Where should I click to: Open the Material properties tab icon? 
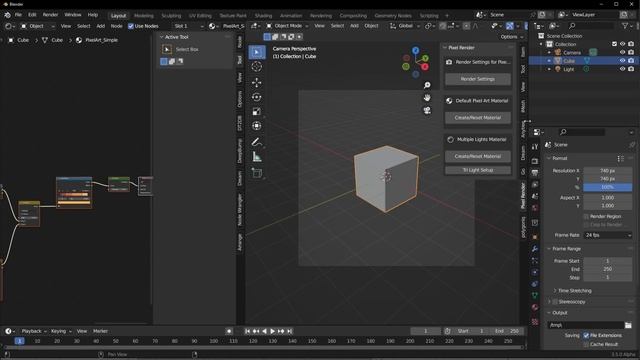pos(535,307)
